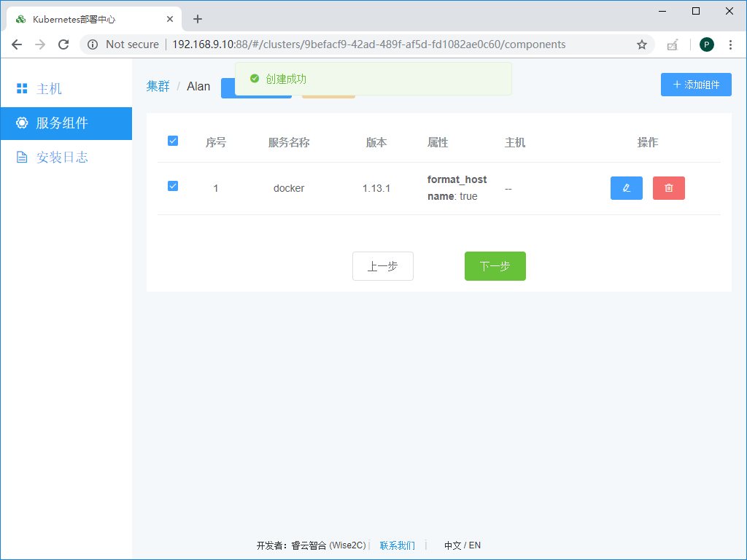Open the Chrome three-dot menu
The image size is (747, 560).
pos(731,44)
